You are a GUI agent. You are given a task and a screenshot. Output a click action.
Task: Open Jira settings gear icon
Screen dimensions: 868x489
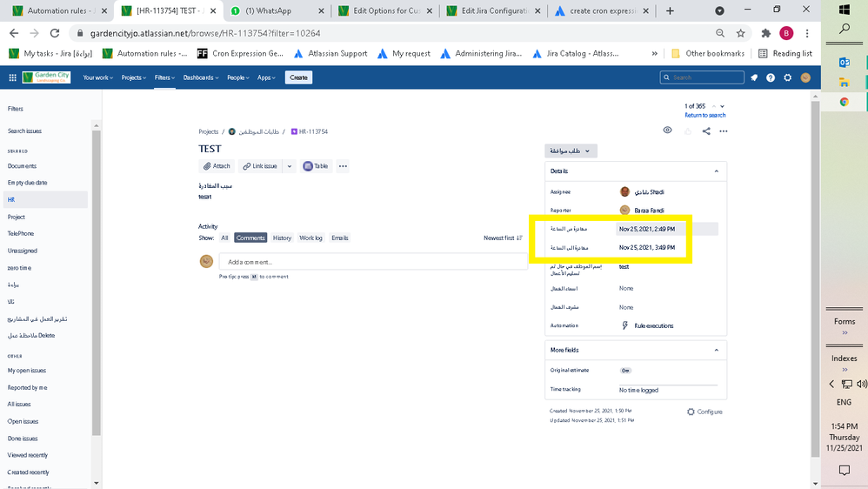coord(788,77)
